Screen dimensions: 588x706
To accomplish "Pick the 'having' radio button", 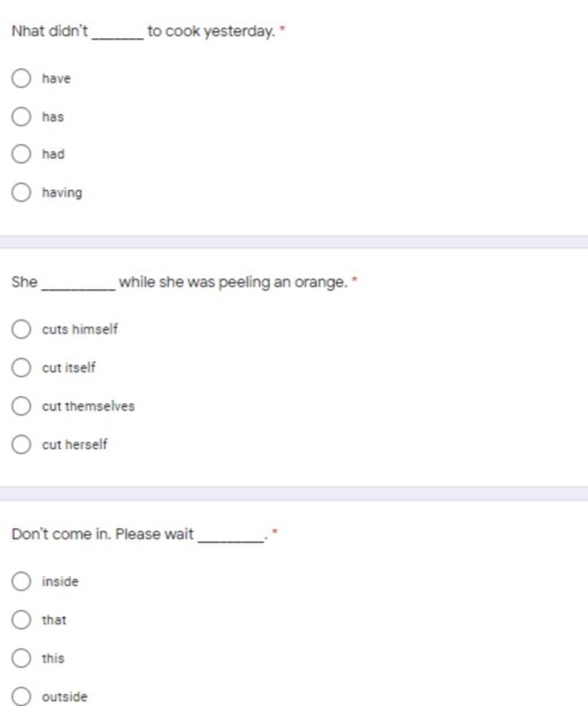I will pos(21,192).
